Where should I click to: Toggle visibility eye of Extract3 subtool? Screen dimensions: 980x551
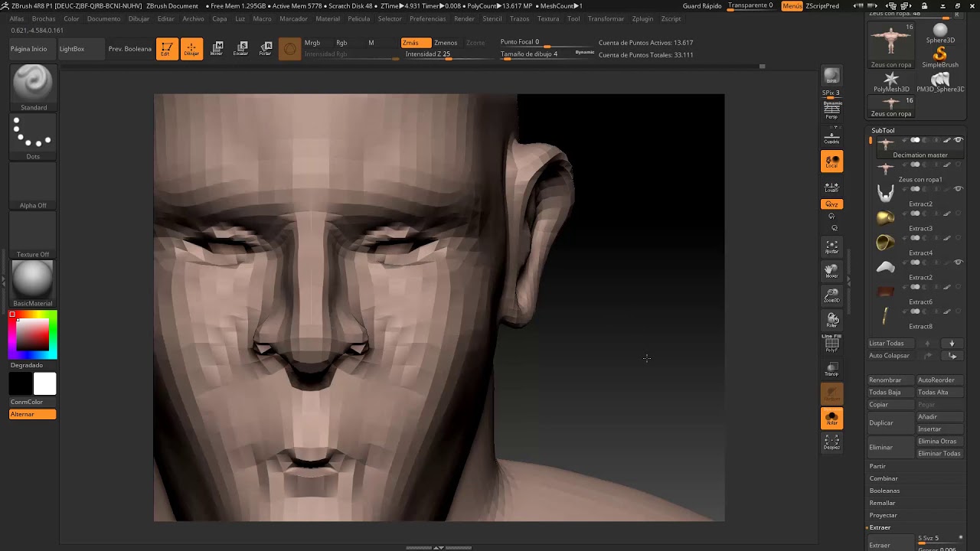[x=958, y=214]
